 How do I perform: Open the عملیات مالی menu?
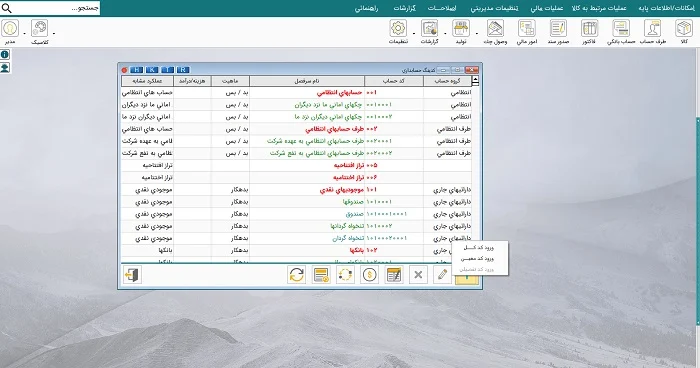pyautogui.click(x=546, y=8)
